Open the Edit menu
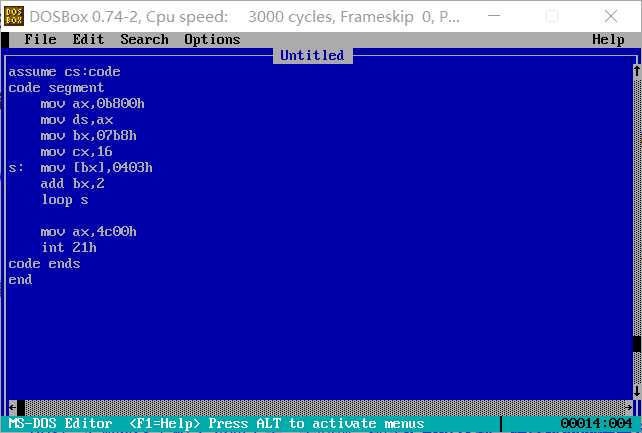 88,39
